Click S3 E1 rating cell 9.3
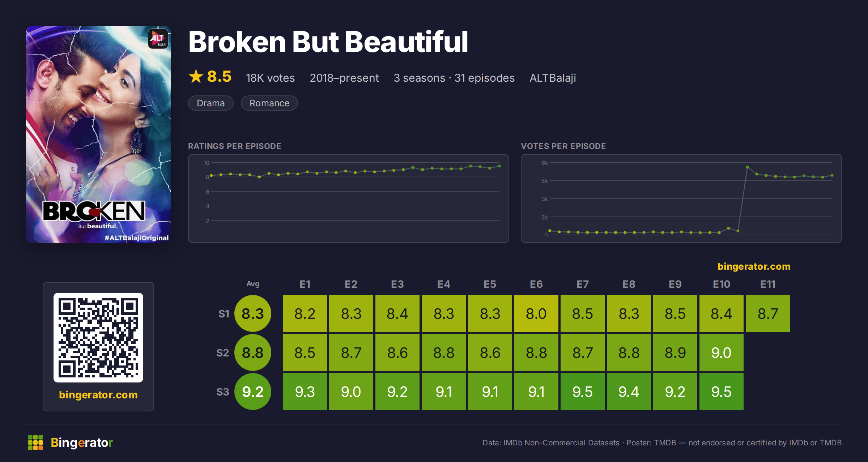Image resolution: width=868 pixels, height=462 pixels. tap(305, 392)
